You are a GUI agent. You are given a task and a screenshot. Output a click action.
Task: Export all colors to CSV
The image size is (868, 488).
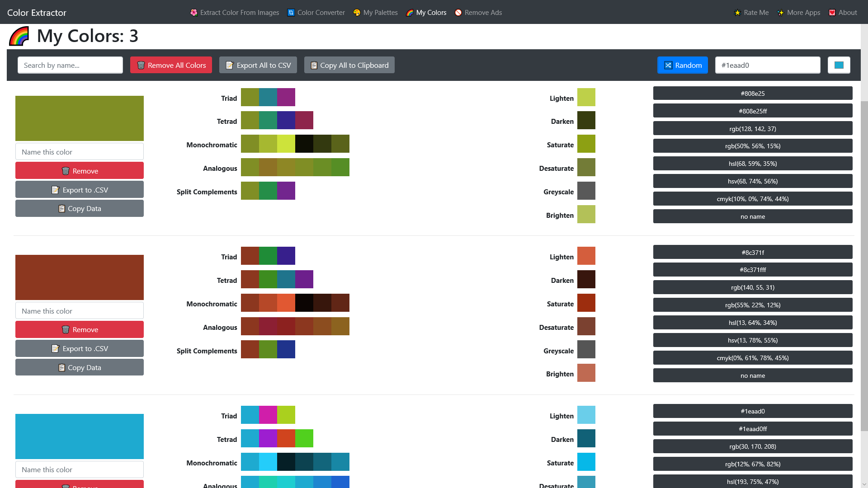tap(258, 65)
